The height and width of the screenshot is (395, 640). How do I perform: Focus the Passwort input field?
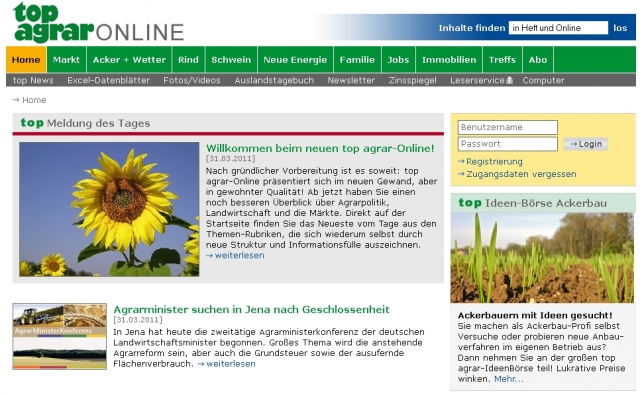[507, 144]
